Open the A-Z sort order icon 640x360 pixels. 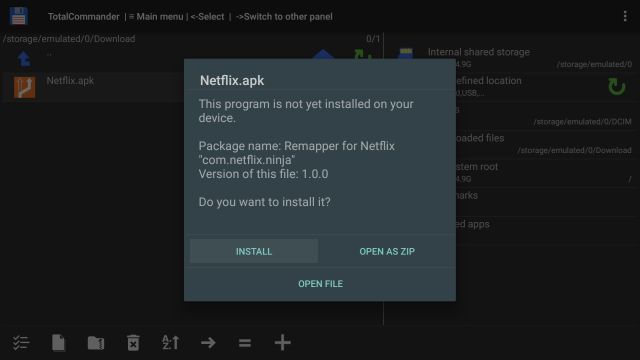pos(170,342)
